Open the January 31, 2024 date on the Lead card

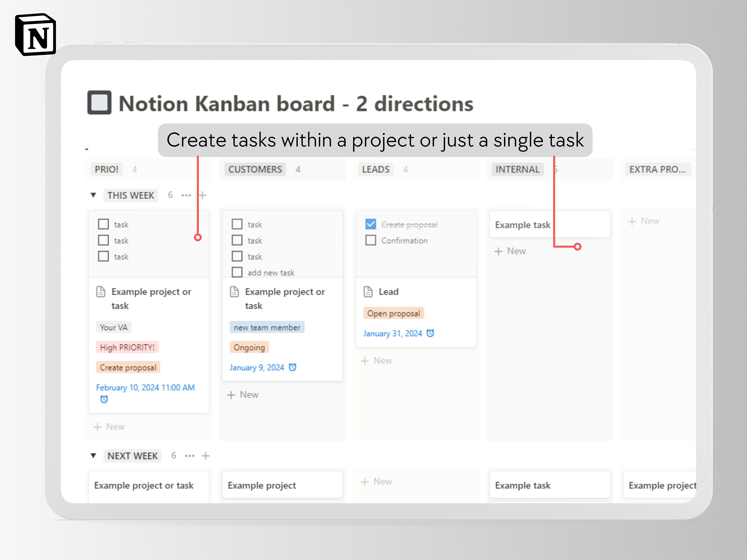click(393, 333)
